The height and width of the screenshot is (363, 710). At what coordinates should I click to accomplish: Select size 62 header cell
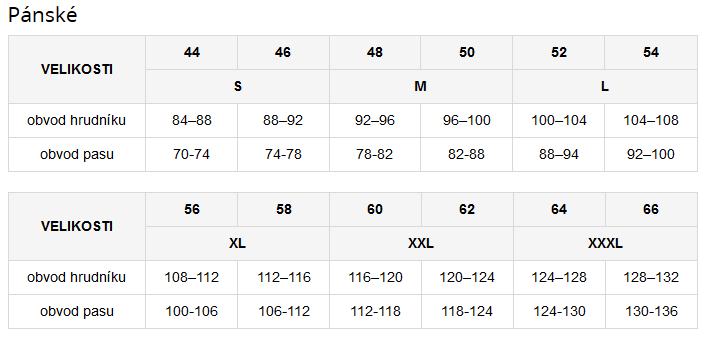[467, 210]
